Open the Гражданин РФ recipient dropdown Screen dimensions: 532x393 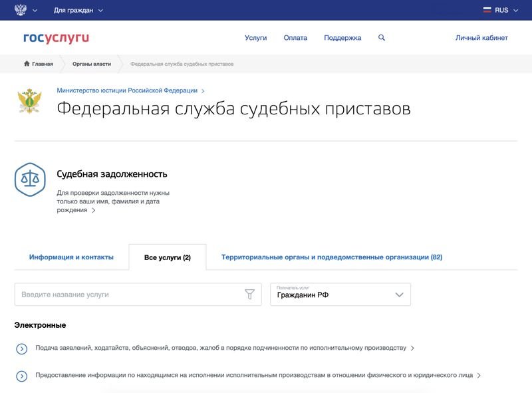tap(340, 295)
